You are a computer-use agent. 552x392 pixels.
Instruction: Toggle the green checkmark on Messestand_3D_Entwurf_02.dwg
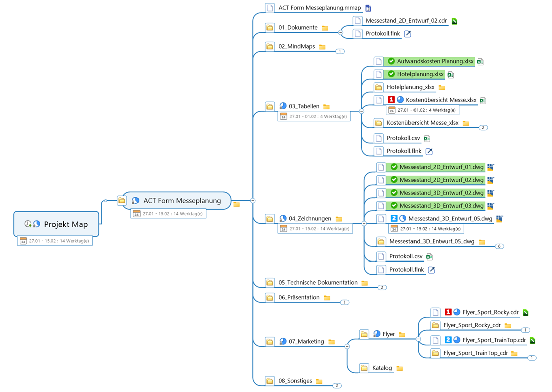[x=394, y=193]
